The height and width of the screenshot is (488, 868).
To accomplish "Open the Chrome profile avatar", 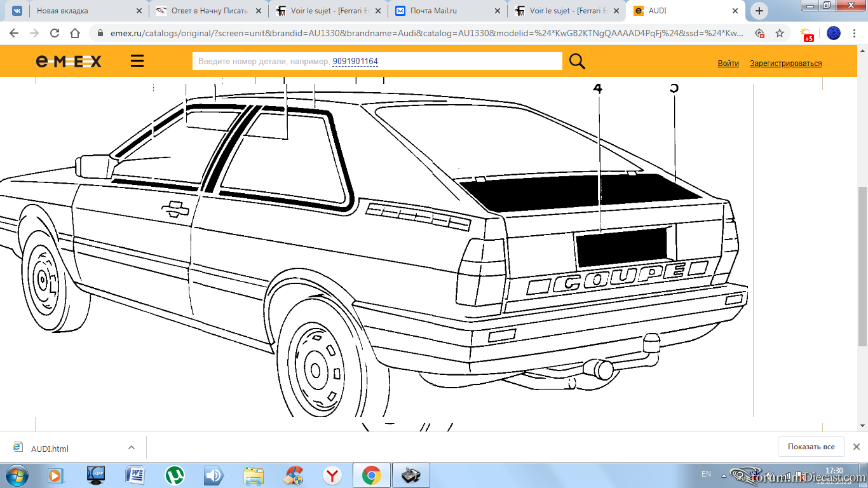I will tap(834, 33).
